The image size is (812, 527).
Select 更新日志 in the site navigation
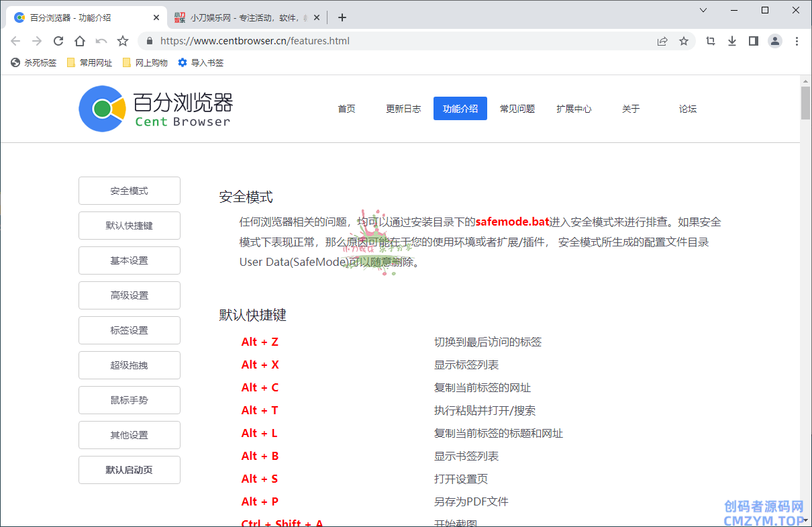click(403, 109)
